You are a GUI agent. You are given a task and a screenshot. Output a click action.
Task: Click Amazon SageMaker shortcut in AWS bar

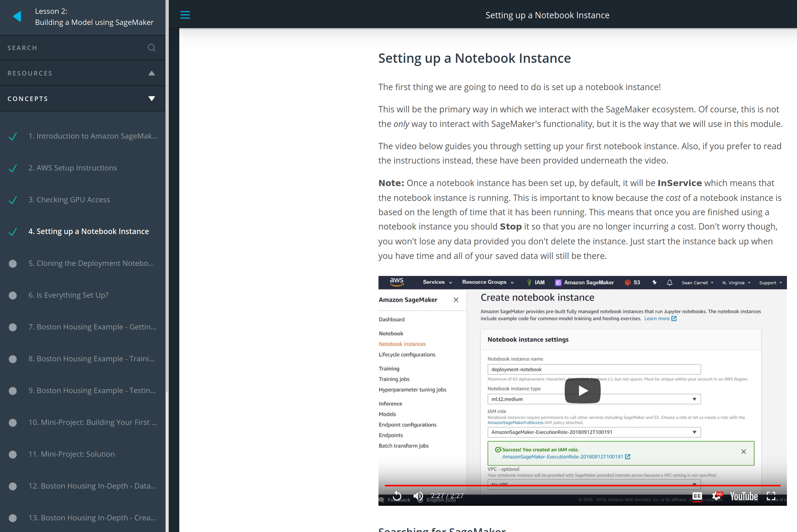coord(584,282)
